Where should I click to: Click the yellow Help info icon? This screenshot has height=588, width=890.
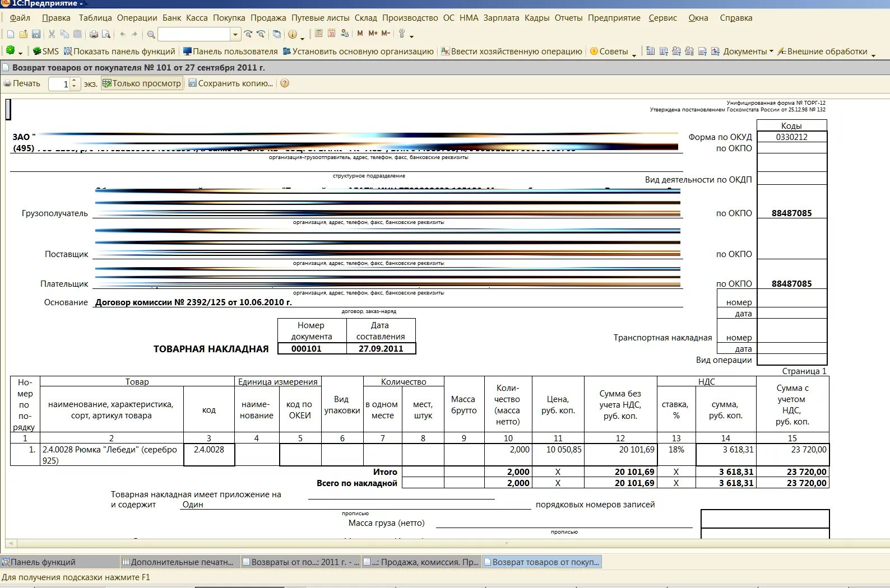(x=293, y=34)
